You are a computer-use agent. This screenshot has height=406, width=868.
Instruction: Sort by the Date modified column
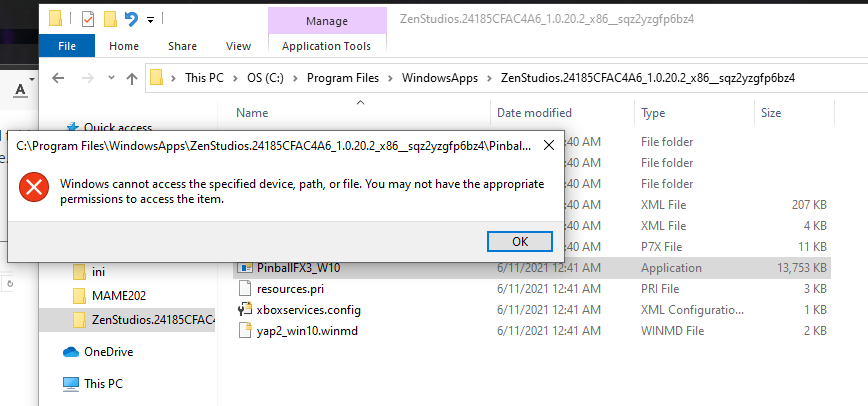point(534,112)
